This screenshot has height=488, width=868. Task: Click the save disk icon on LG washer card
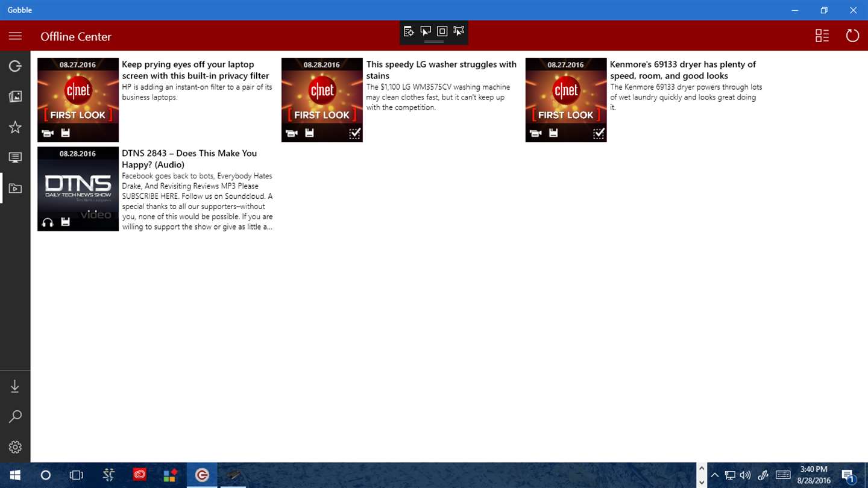click(x=309, y=133)
